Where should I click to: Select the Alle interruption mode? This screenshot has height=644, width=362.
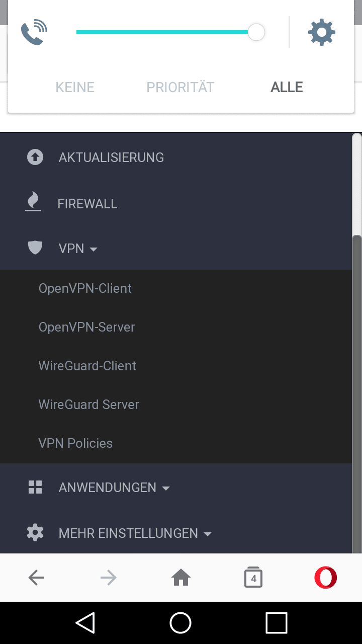pos(287,87)
